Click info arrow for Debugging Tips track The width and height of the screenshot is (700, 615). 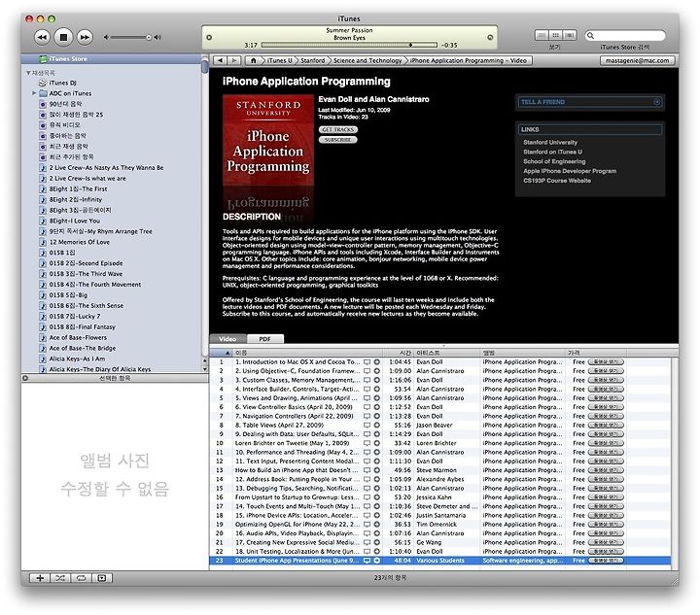point(377,489)
